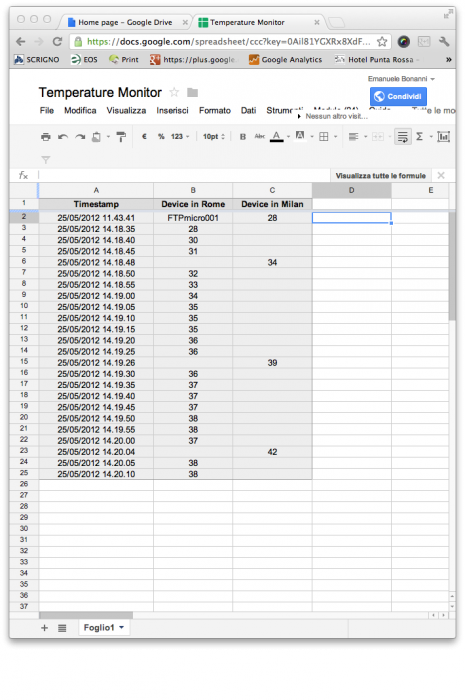
Task: Apply the percent number format
Action: [161, 137]
